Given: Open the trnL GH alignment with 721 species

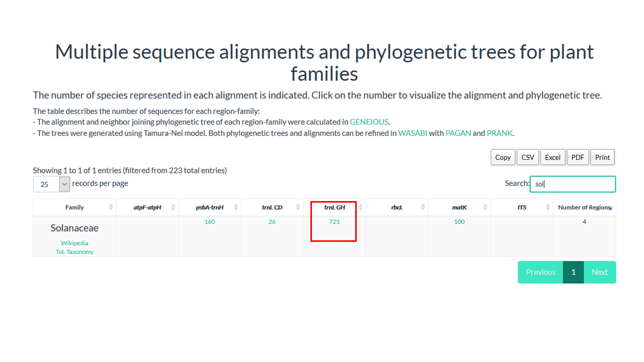Looking at the screenshot, I should click(x=335, y=222).
